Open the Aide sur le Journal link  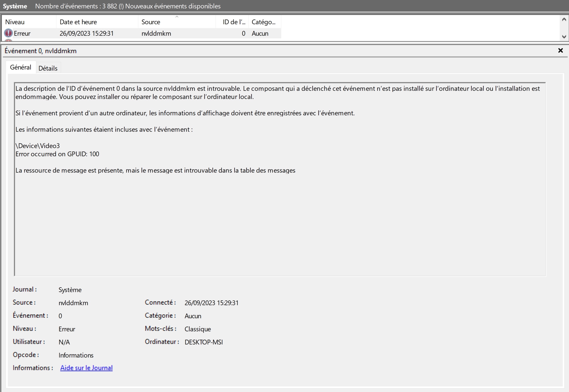(x=86, y=368)
